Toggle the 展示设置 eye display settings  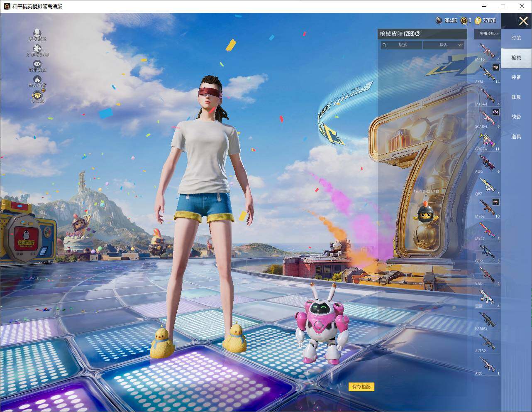click(37, 64)
